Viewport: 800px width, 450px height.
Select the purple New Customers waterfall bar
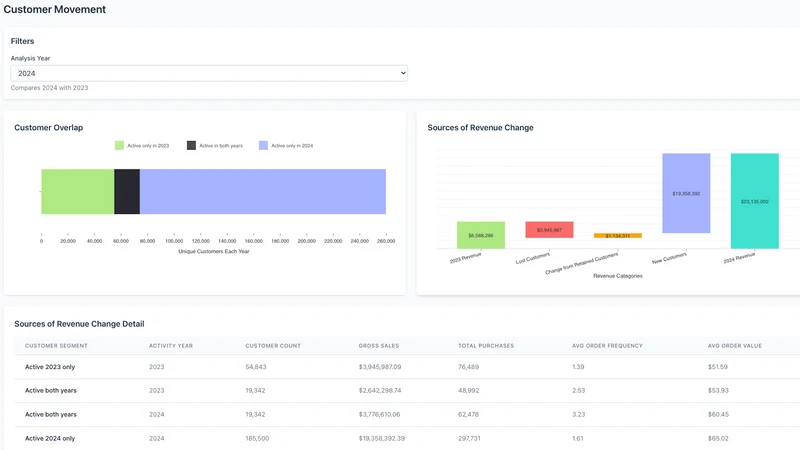point(686,193)
